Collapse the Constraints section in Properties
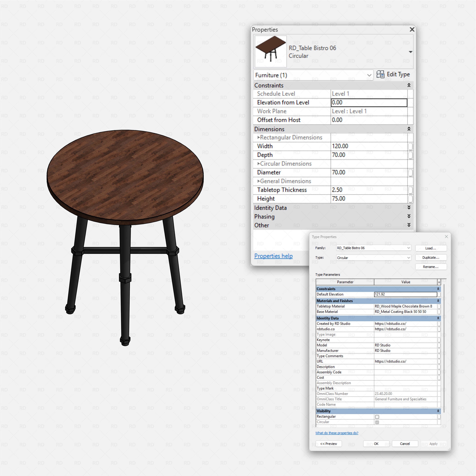This screenshot has height=476, width=476. coord(409,85)
